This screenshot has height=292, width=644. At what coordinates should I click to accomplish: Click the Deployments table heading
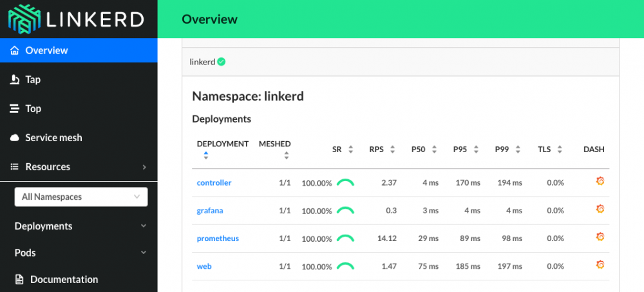click(222, 119)
